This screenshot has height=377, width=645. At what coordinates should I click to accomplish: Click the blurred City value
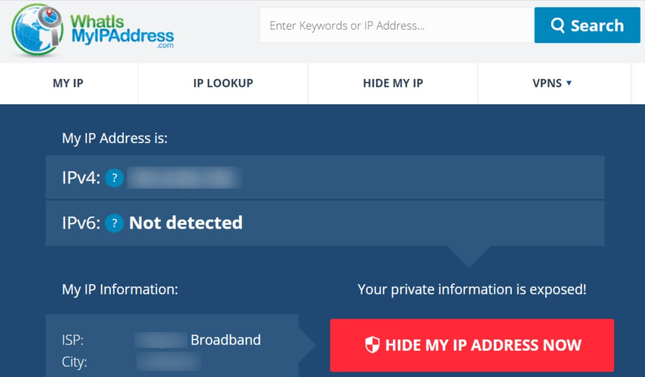(169, 362)
